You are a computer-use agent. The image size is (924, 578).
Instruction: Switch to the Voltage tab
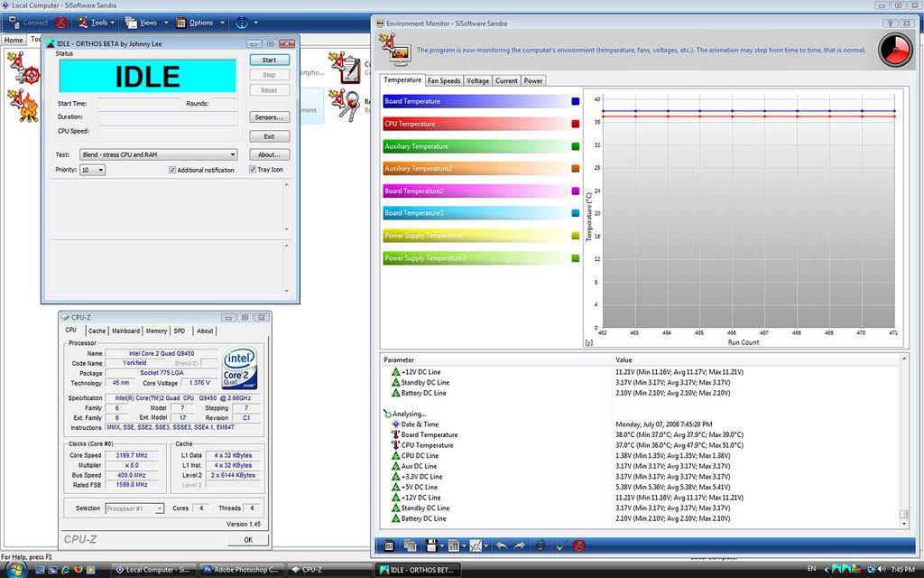(477, 80)
